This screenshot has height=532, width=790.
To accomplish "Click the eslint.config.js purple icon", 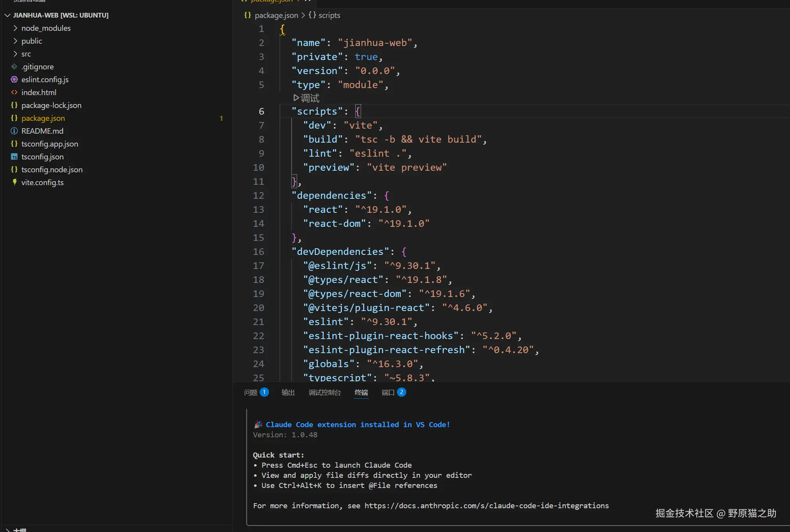I will tap(14, 80).
